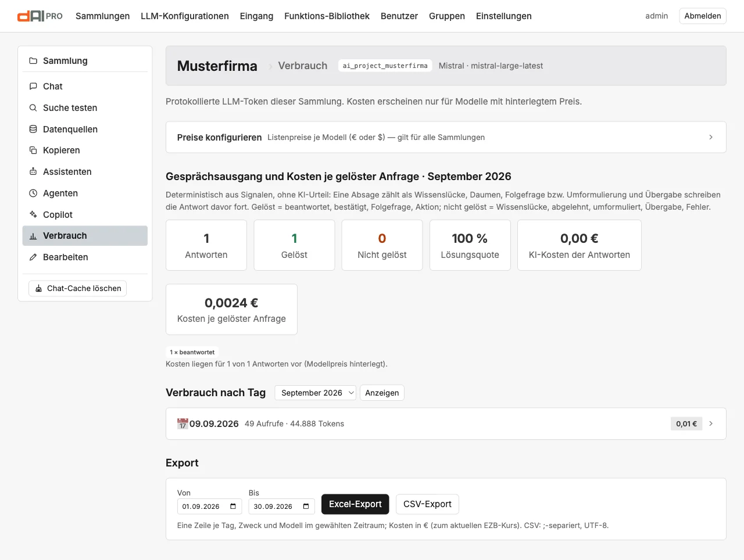Open the date picker icon in Von field
The height and width of the screenshot is (560, 744).
pyautogui.click(x=233, y=507)
